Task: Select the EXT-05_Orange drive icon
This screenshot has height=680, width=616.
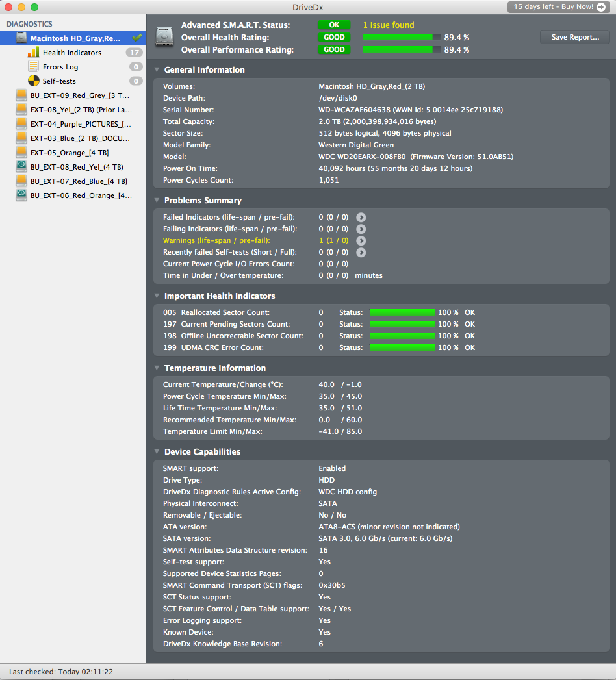Action: tap(21, 153)
